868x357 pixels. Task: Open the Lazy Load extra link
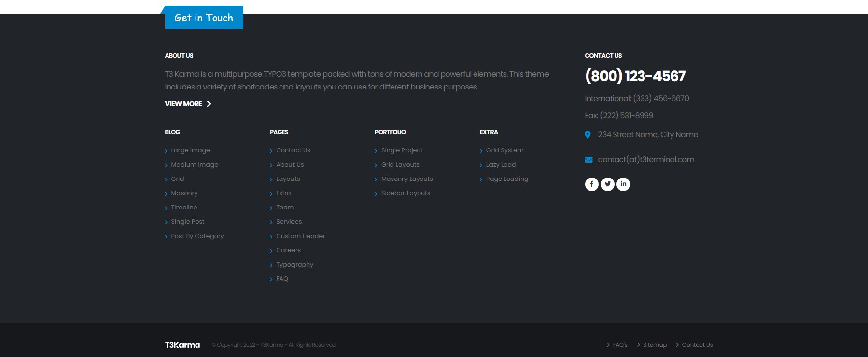click(x=501, y=165)
